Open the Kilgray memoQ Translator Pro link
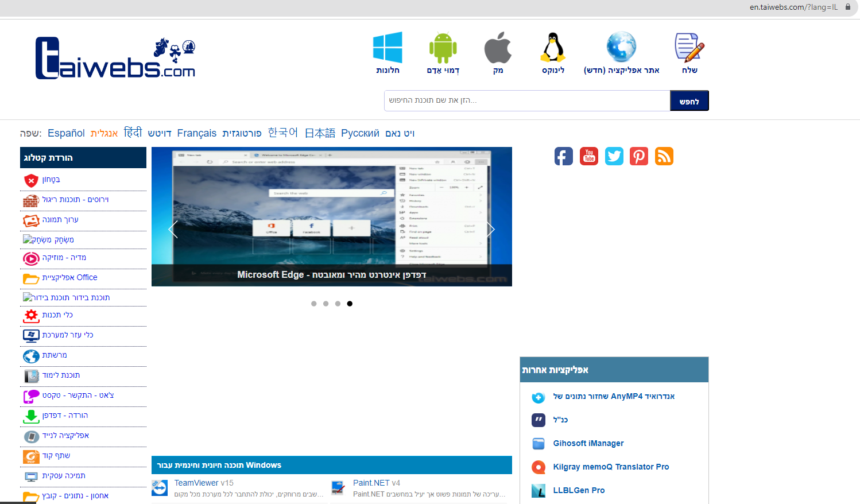Viewport: 860px width, 504px height. click(611, 467)
